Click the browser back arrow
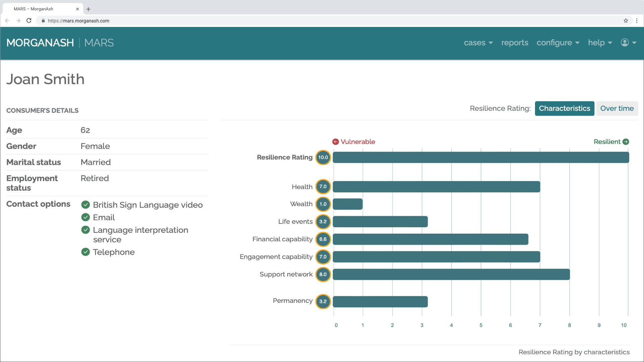The image size is (644, 362). [7, 20]
